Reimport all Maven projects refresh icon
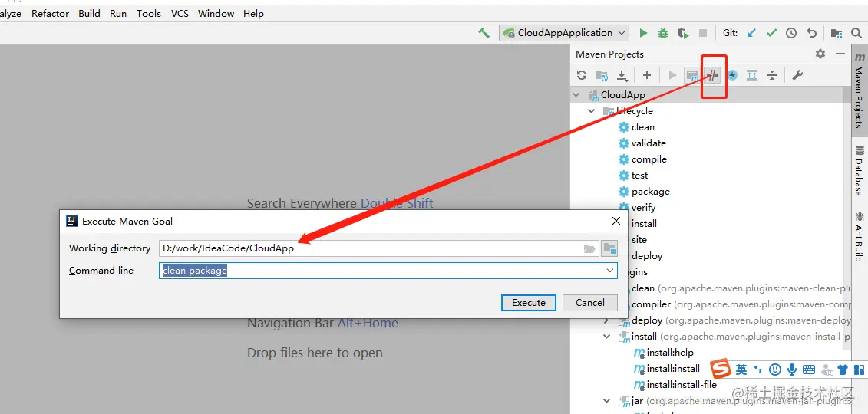868x414 pixels. (x=581, y=75)
